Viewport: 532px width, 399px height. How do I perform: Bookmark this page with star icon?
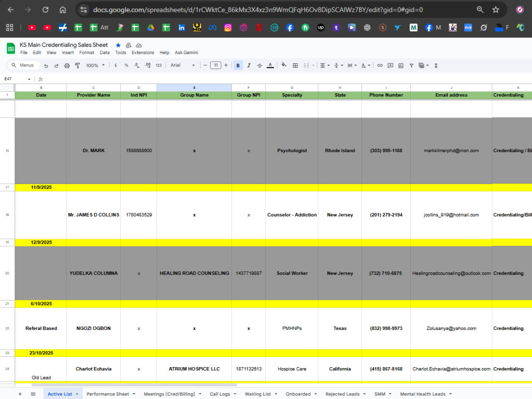(496, 10)
